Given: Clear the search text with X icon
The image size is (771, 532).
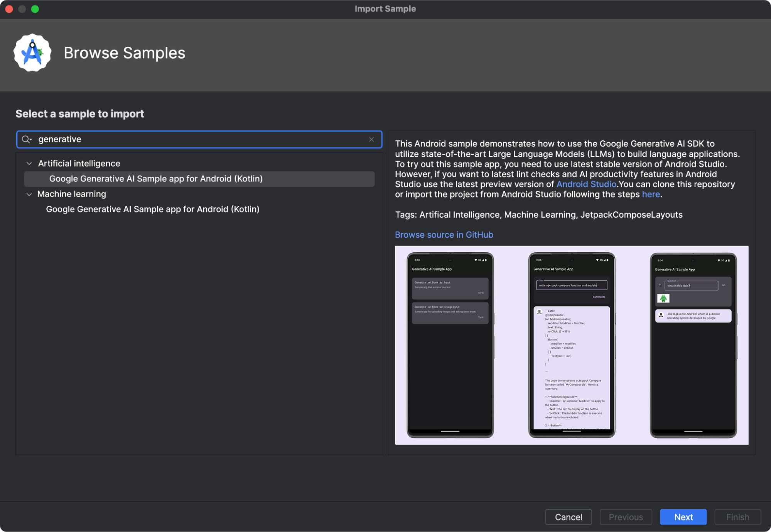Looking at the screenshot, I should click(371, 139).
